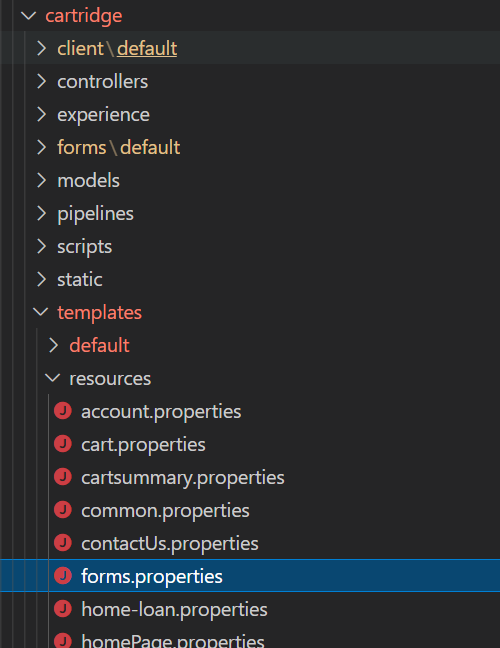Click the contactUs.properties file icon
Viewport: 500px width, 648px height.
(63, 543)
